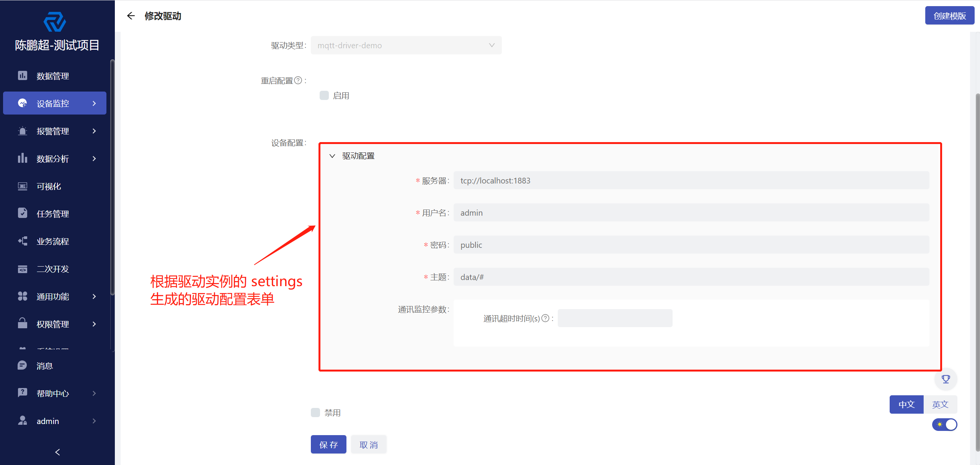This screenshot has height=465, width=980.
Task: Collapse the sidebar with the bottom arrow
Action: [x=57, y=452]
